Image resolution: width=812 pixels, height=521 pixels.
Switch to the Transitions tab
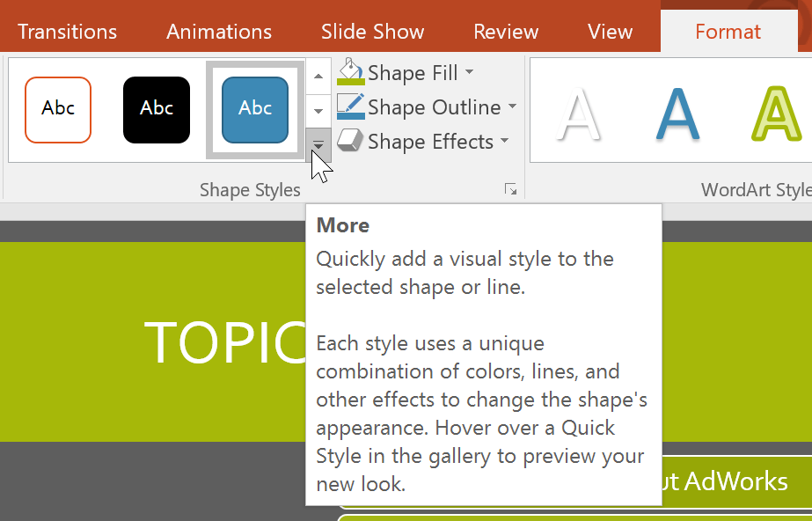pos(67,31)
